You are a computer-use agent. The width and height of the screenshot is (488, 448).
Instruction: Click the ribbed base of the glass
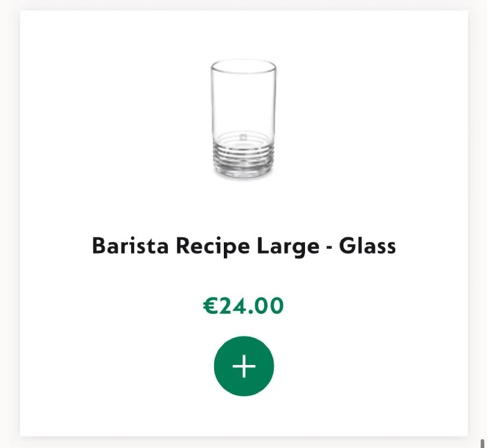[x=243, y=160]
